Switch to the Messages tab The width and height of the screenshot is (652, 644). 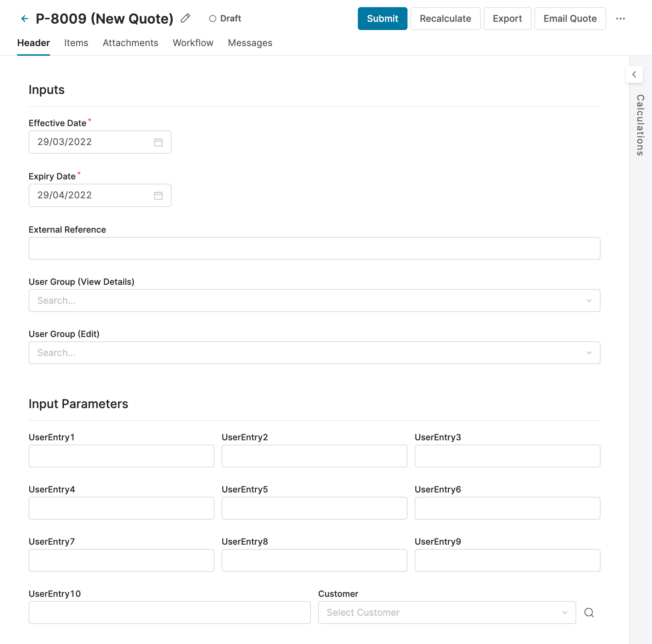[250, 43]
